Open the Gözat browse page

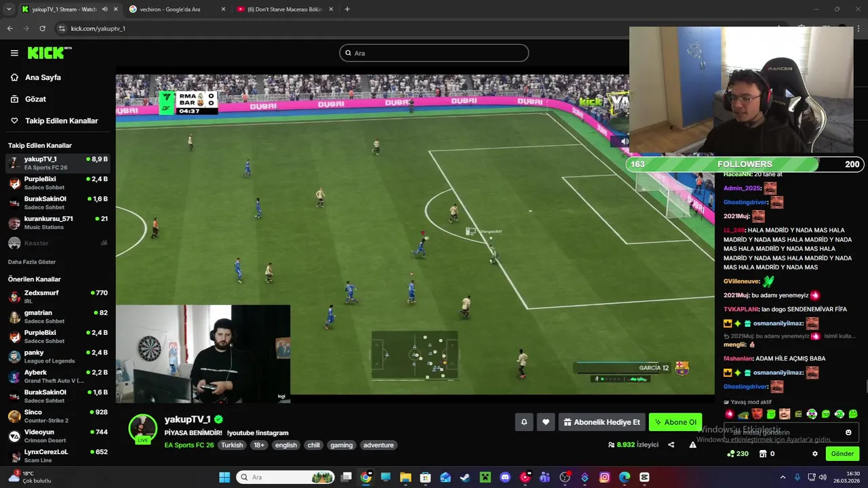35,99
